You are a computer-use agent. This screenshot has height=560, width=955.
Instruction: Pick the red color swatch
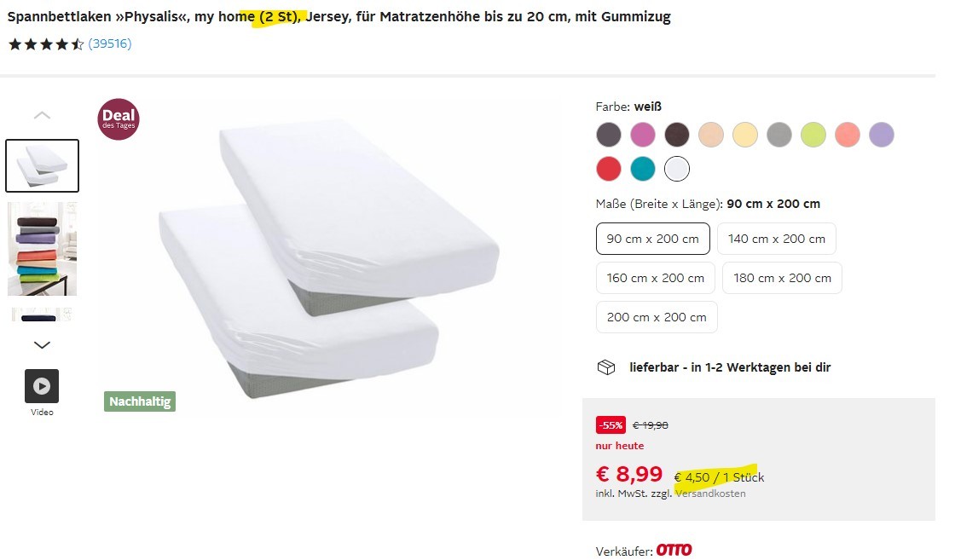tap(609, 169)
